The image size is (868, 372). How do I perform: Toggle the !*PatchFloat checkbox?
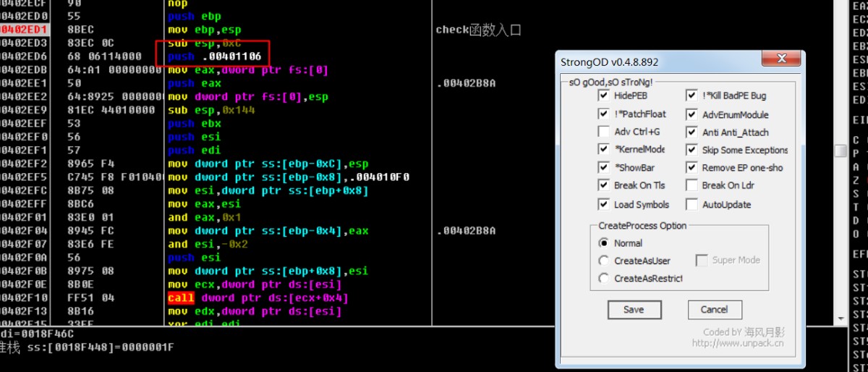click(603, 114)
